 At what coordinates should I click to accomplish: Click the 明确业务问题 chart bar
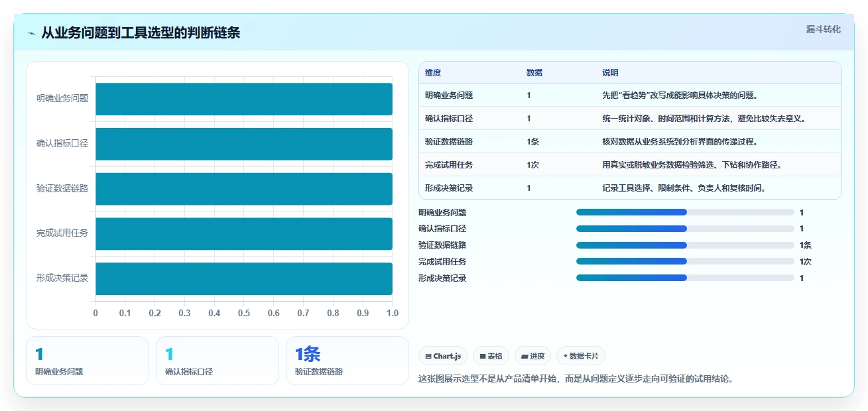tap(244, 99)
